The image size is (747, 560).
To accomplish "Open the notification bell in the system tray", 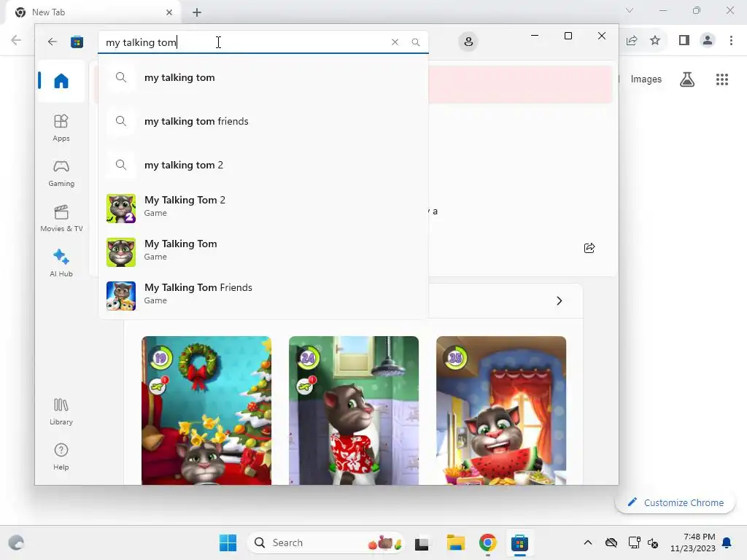I will pos(727,542).
